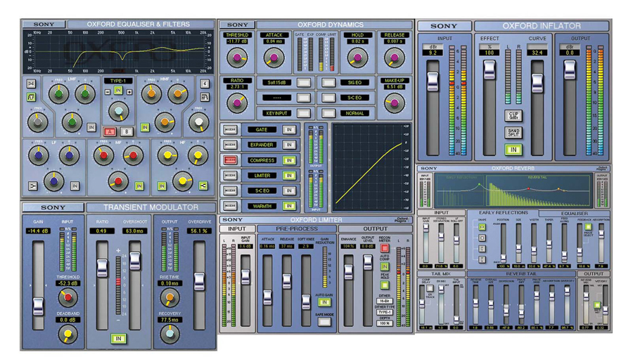Screen dimensions: 633x364
Task: Open the Depth 100 % selector in Limiter
Action: click(x=384, y=323)
